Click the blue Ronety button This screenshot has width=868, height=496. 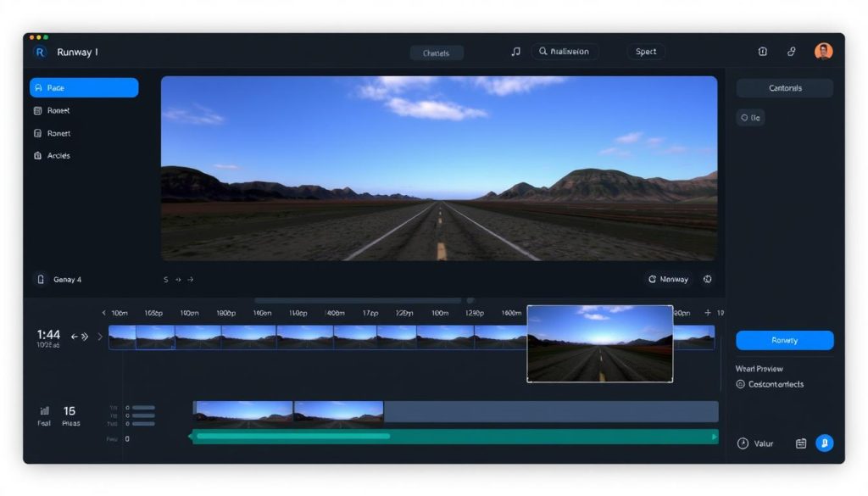(784, 340)
